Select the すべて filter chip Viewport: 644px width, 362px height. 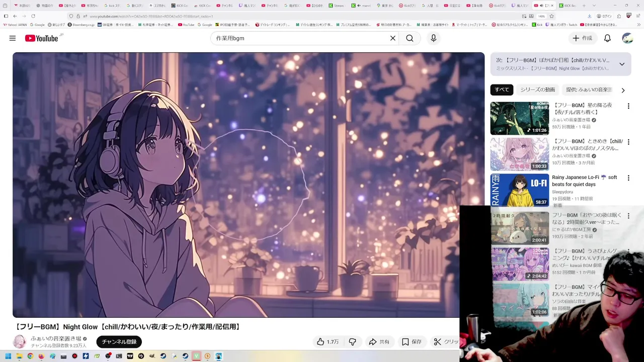502,89
